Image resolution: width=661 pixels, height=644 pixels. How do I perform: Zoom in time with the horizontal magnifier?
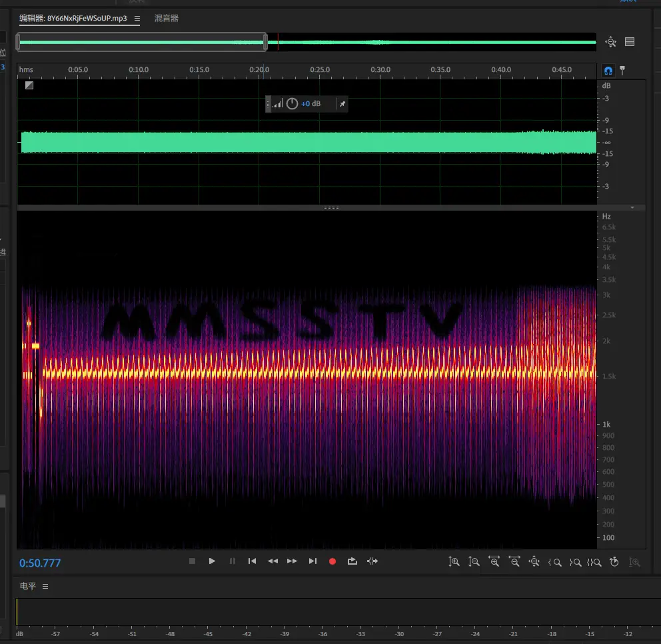(494, 562)
